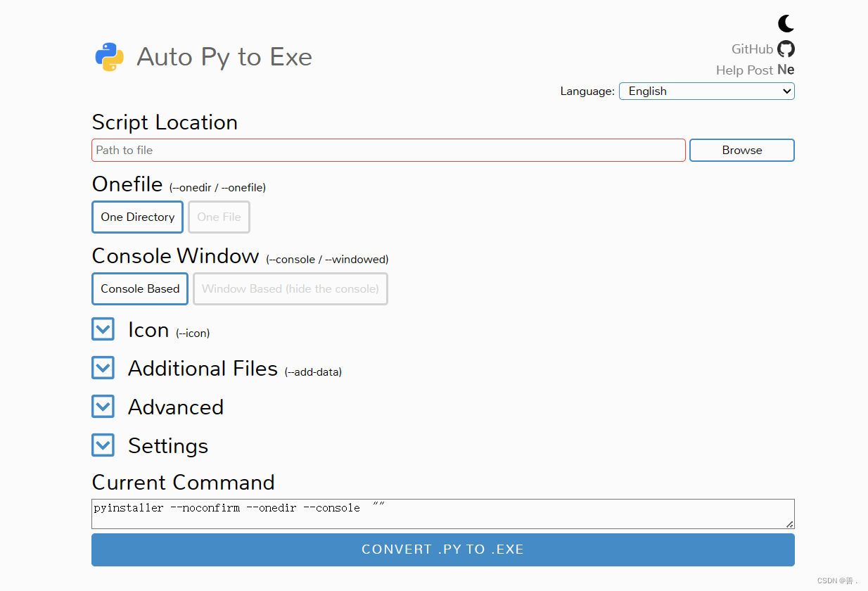Click inside the Current Command text box

click(x=443, y=514)
